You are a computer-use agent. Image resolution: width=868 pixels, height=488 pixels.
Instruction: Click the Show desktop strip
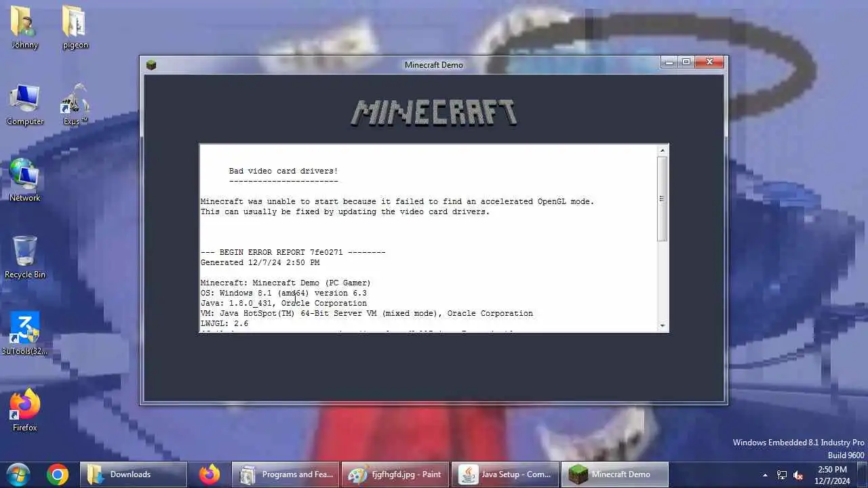click(863, 474)
